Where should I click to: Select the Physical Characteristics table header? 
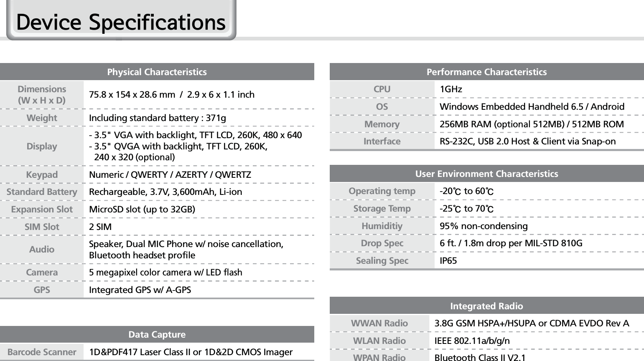(x=157, y=72)
